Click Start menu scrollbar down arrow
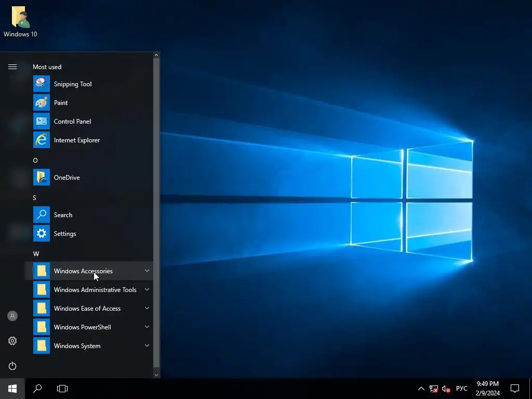The height and width of the screenshot is (399, 532). (156, 375)
